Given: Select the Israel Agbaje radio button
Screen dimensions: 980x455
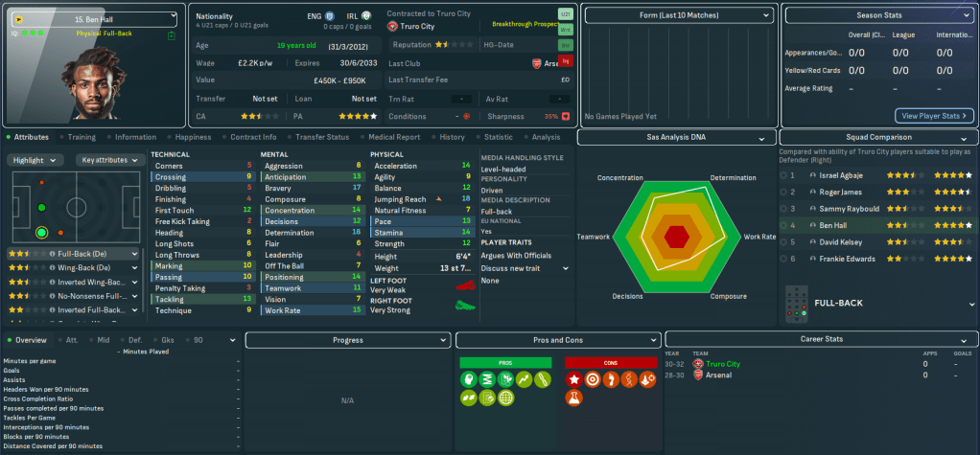Looking at the screenshot, I should tap(783, 175).
